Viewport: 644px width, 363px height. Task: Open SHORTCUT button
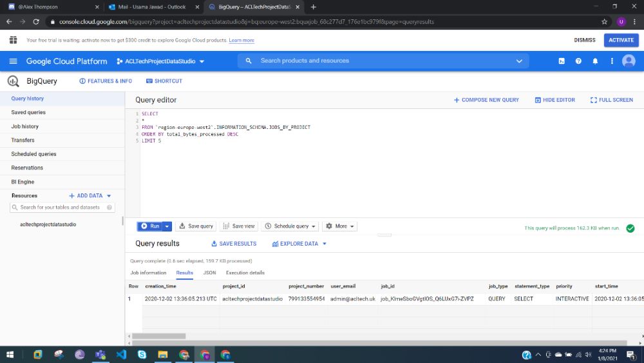pyautogui.click(x=164, y=81)
